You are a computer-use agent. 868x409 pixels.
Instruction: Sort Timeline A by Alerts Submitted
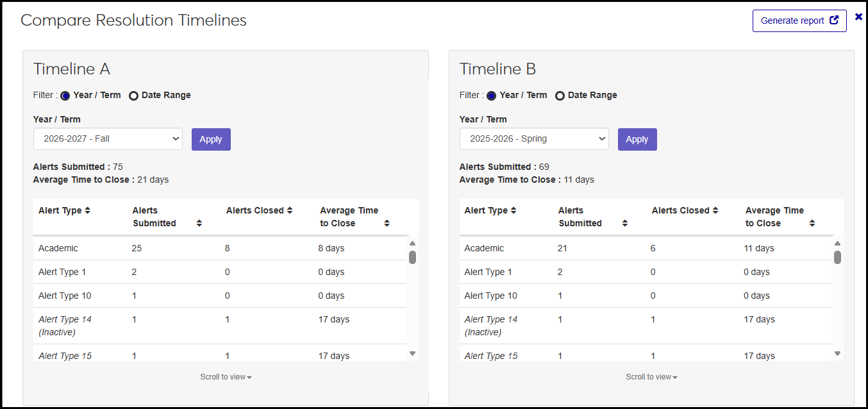[x=199, y=223]
